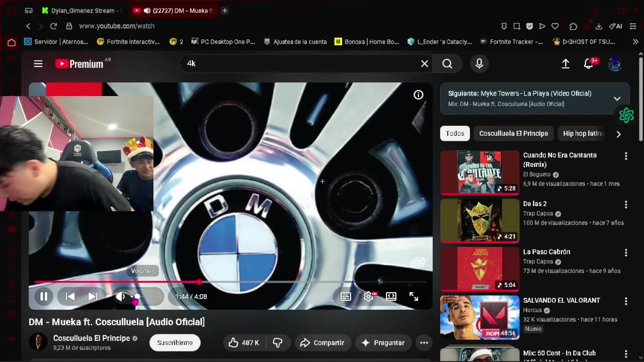Skip to the previous video
Viewport: 644px width, 362px height.
(x=70, y=297)
